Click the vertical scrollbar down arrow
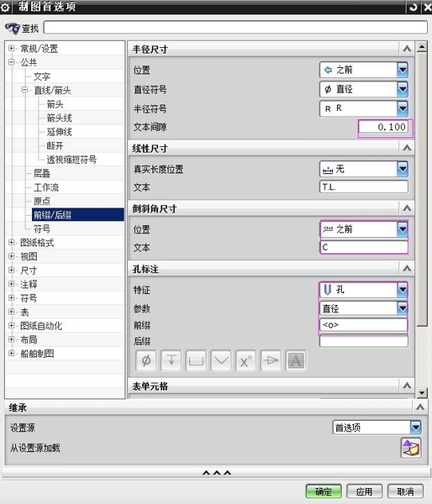 coord(422,393)
